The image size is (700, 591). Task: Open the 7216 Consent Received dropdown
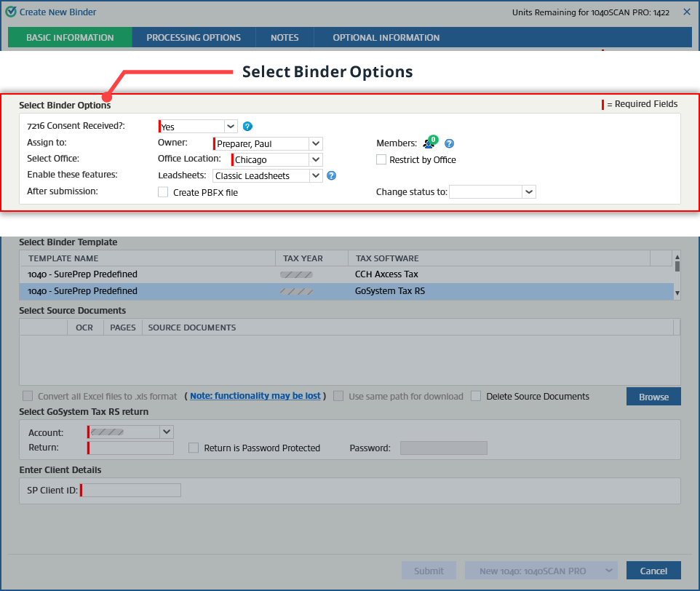(231, 126)
